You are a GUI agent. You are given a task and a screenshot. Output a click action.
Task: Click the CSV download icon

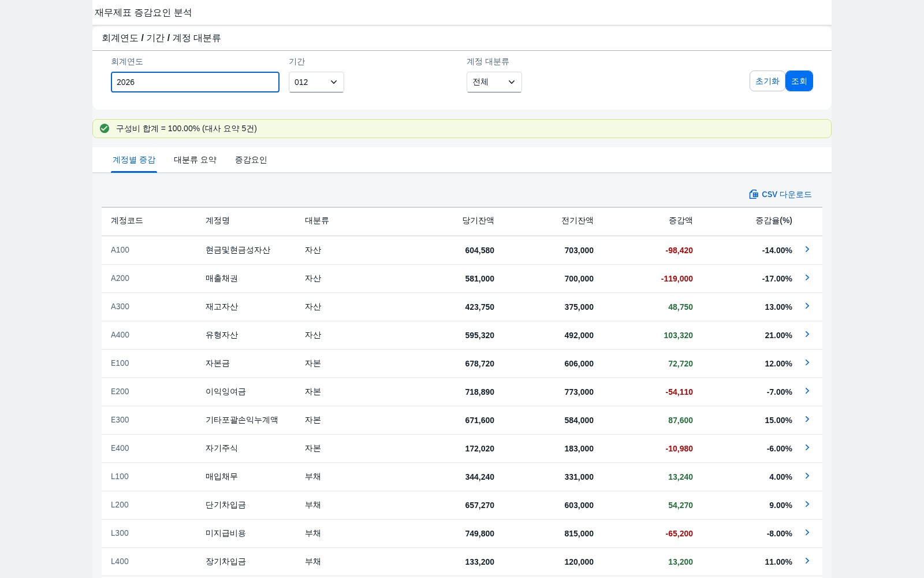point(754,194)
